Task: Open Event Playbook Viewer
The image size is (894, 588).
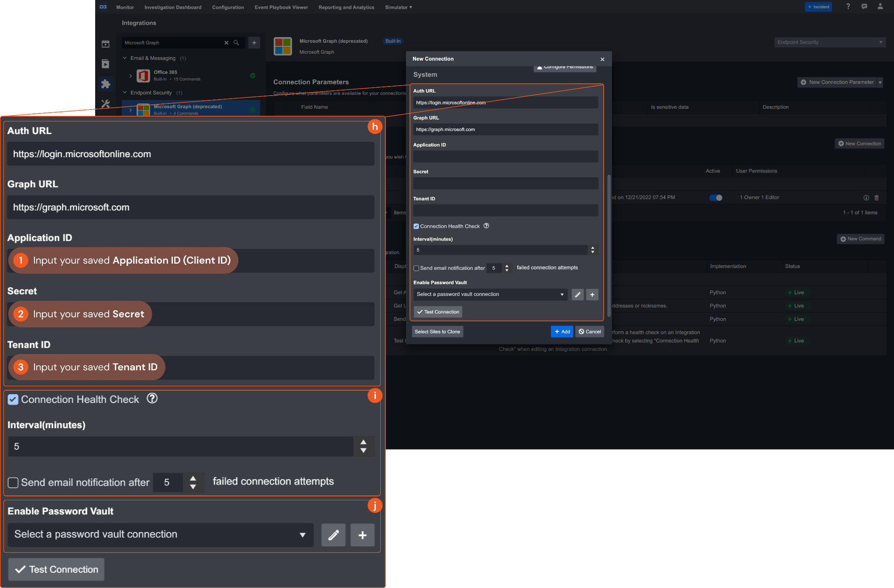Action: [x=281, y=7]
